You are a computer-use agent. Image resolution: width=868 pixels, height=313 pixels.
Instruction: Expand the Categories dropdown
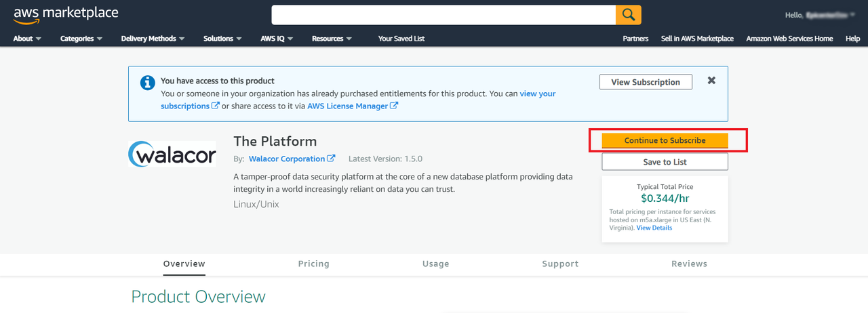pos(81,39)
